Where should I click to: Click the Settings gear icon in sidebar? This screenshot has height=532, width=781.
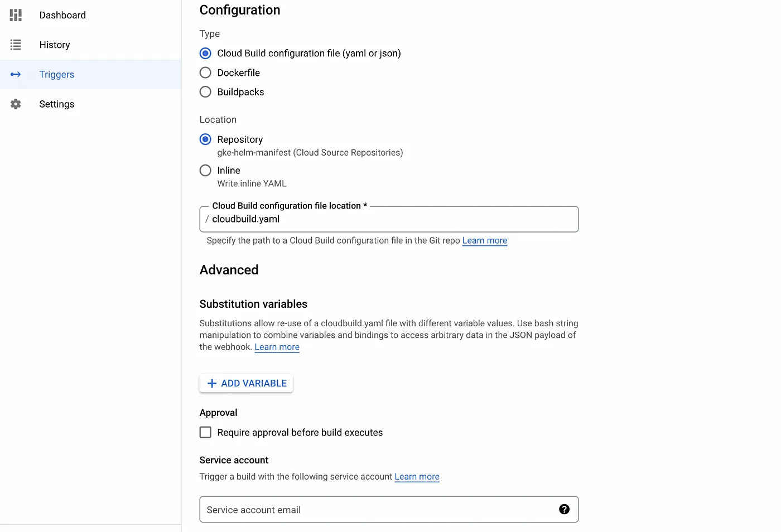[15, 104]
